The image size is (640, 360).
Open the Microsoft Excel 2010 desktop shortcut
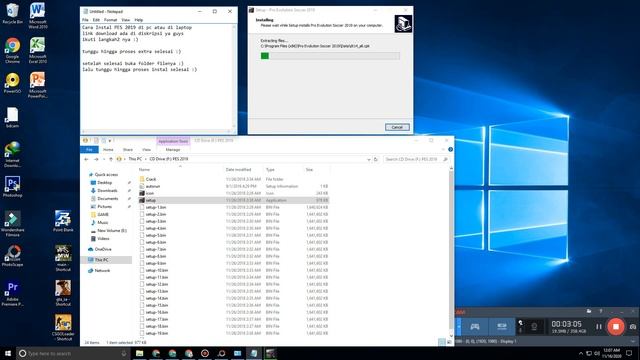click(x=38, y=50)
